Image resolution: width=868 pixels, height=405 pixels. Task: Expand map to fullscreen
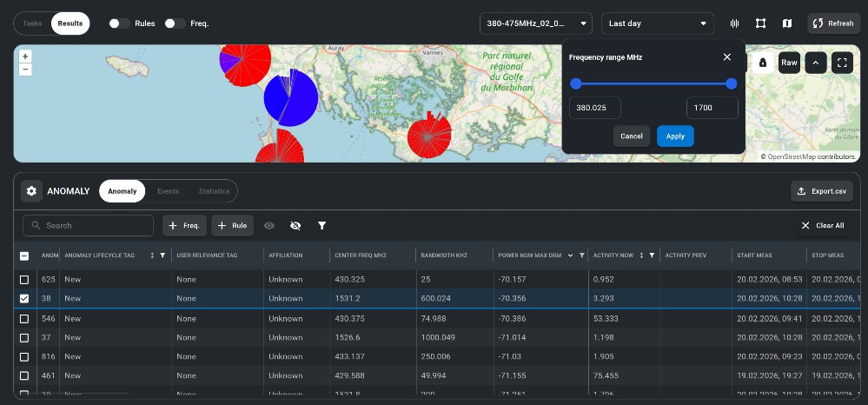click(841, 63)
